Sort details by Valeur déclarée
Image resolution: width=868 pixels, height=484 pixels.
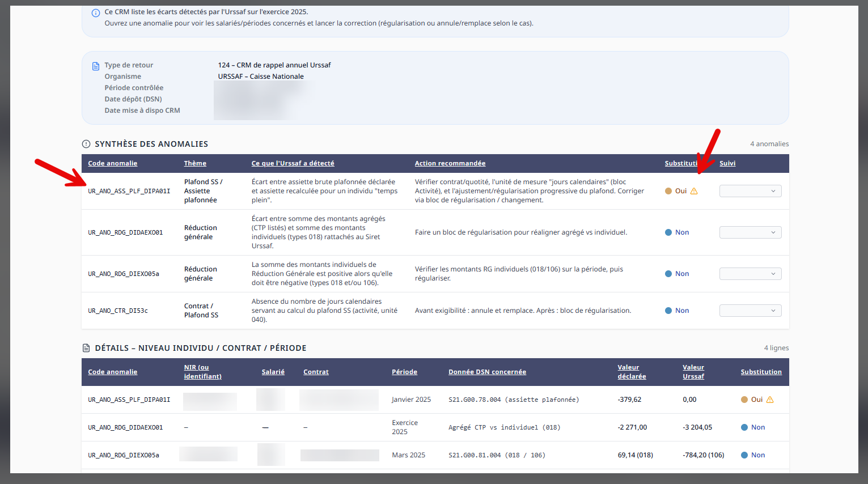pos(632,372)
